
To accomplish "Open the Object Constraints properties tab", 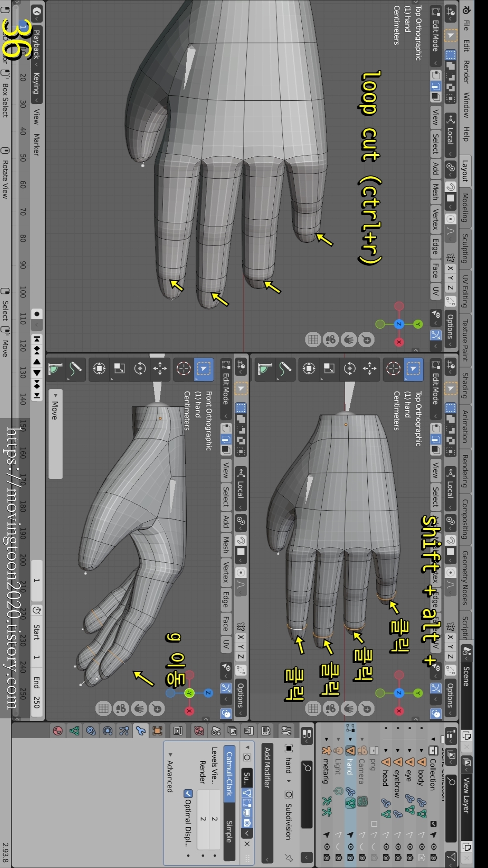I will tap(91, 731).
